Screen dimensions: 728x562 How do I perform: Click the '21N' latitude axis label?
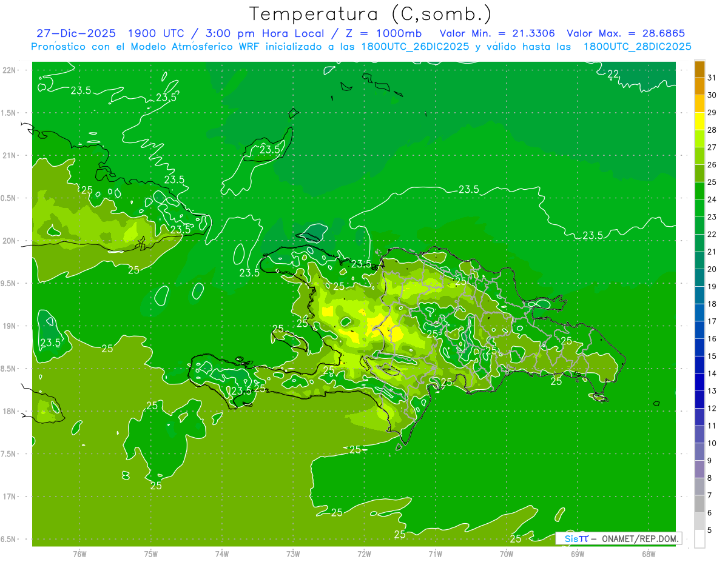(x=9, y=155)
